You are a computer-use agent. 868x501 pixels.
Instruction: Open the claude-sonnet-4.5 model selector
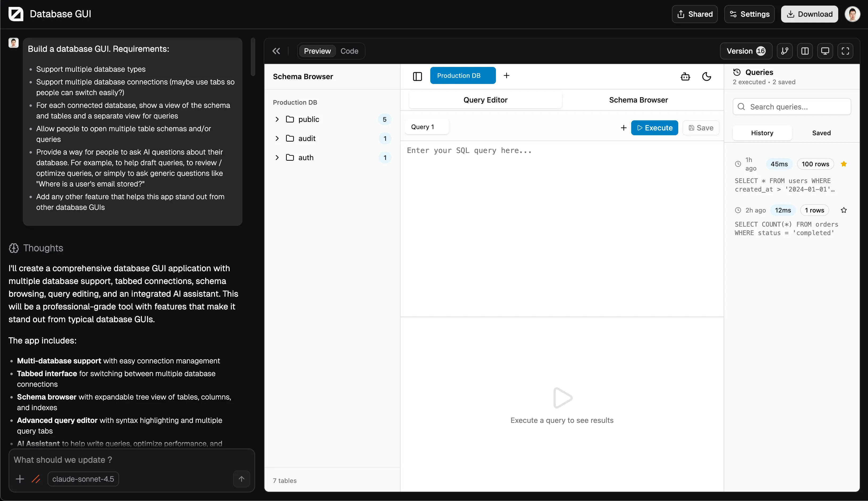tap(83, 479)
